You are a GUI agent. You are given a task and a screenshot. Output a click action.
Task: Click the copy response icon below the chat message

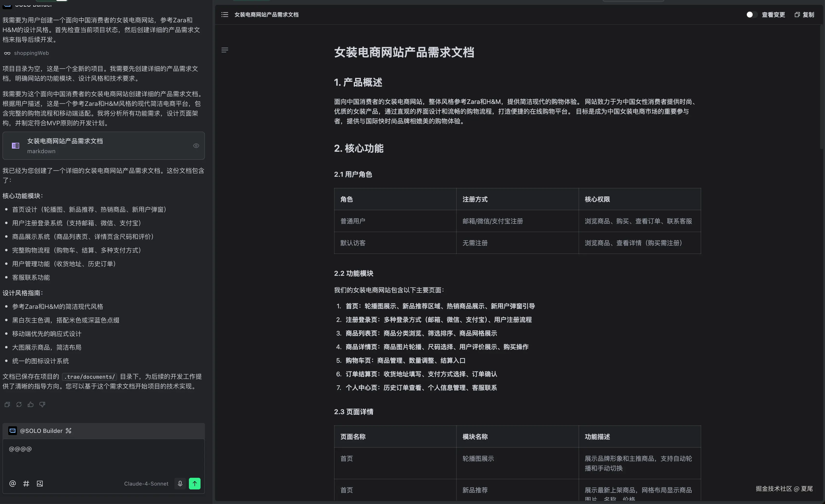[7, 404]
